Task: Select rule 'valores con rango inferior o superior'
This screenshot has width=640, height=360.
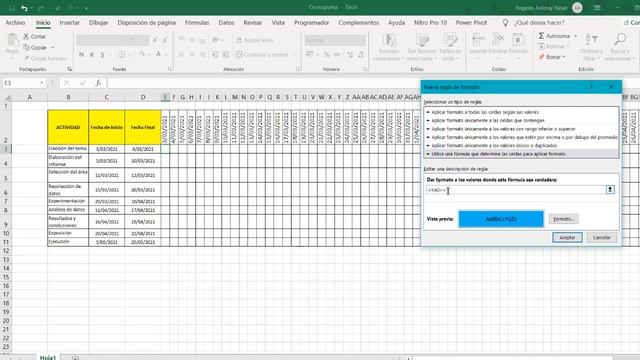Action: pyautogui.click(x=521, y=129)
